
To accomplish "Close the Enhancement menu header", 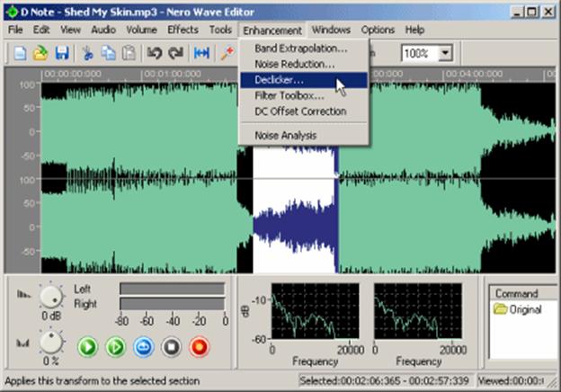I will 272,31.
